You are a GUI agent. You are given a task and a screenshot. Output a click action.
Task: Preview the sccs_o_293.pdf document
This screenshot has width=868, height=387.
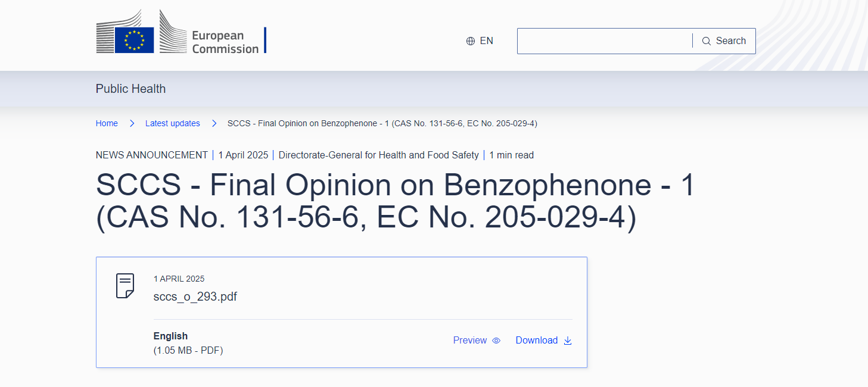pyautogui.click(x=470, y=341)
